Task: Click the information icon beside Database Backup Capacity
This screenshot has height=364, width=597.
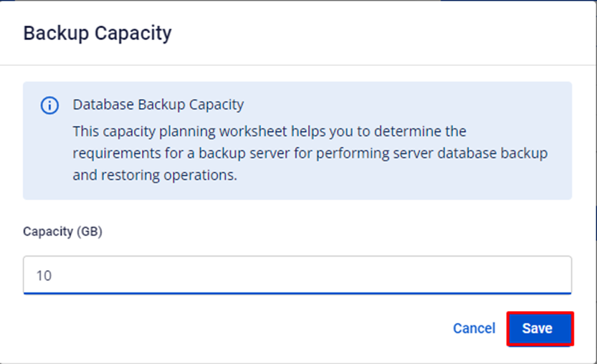Action: [x=49, y=105]
